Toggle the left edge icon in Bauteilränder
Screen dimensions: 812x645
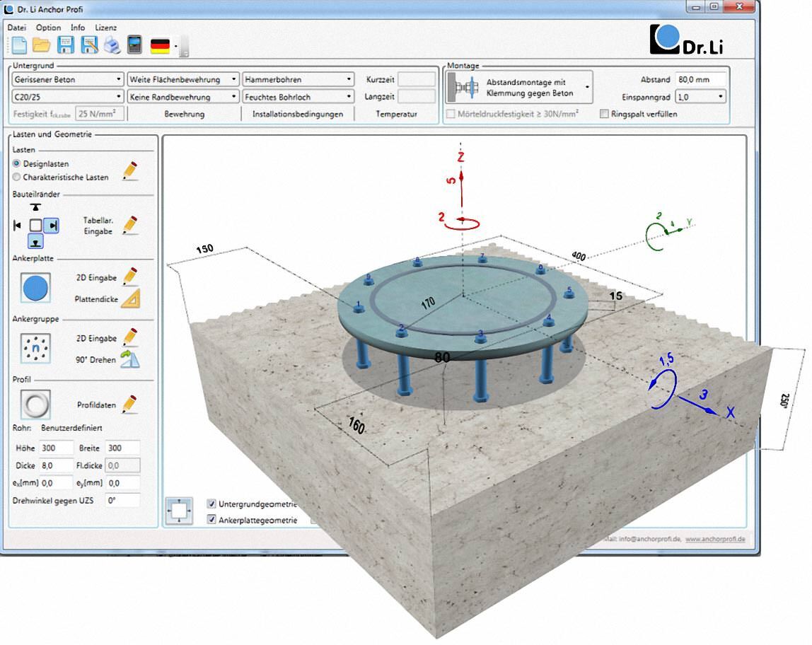point(18,225)
